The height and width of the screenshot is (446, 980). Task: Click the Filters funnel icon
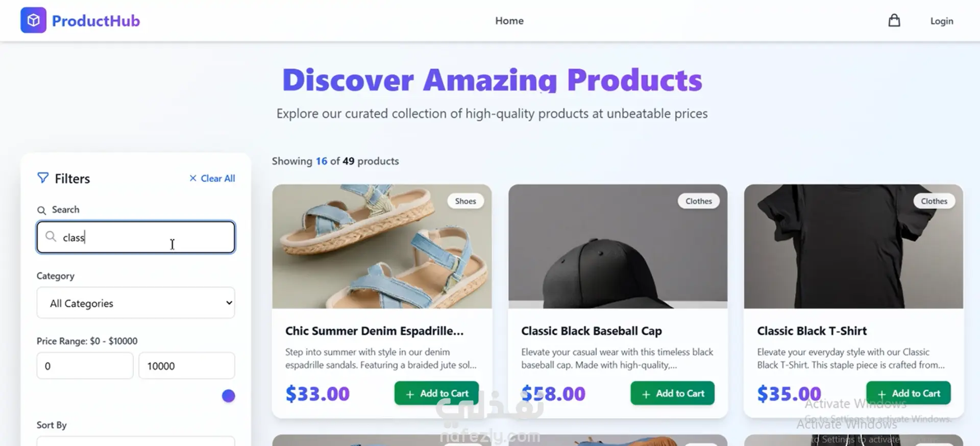coord(43,178)
